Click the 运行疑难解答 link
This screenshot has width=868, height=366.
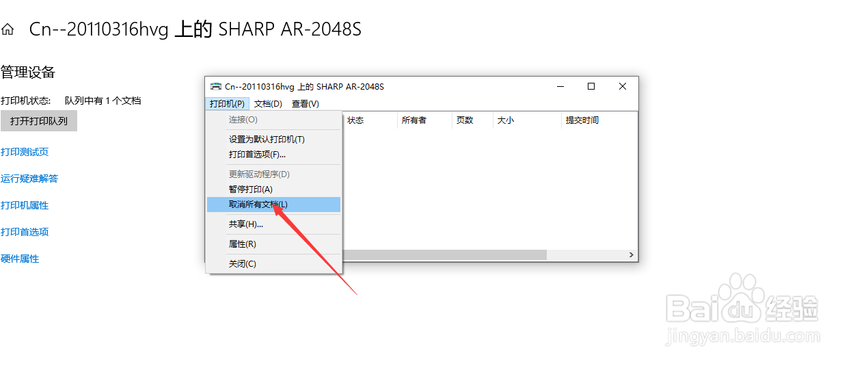click(29, 179)
